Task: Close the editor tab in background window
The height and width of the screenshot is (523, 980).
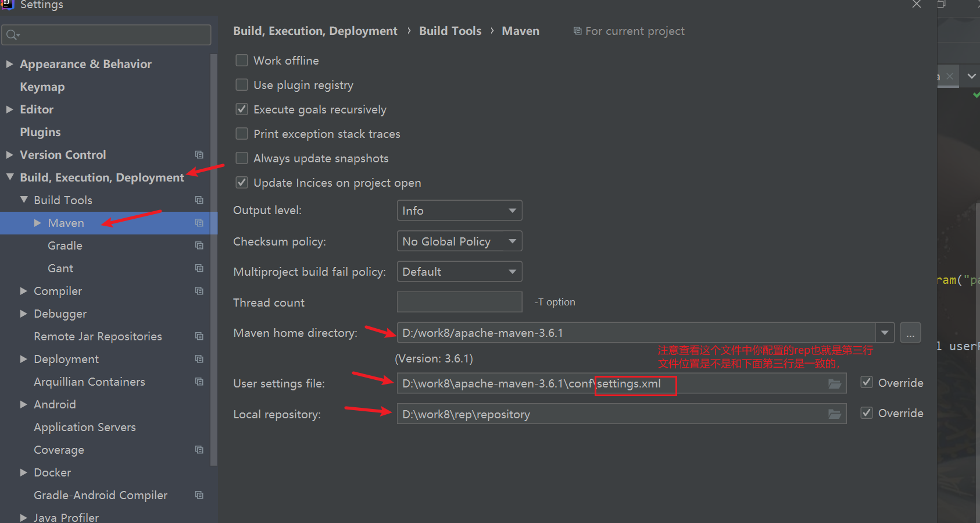Action: 949,76
